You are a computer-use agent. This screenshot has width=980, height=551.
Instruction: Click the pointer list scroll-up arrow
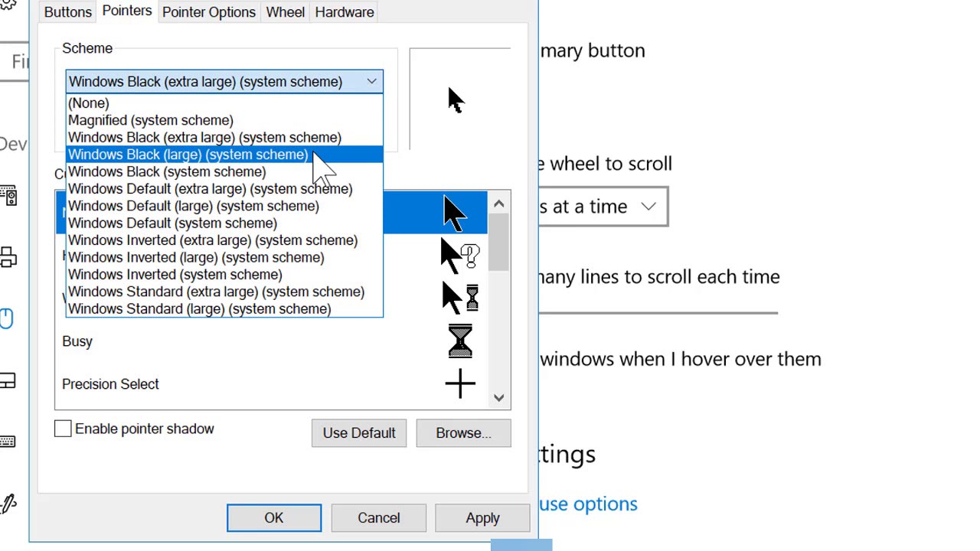pyautogui.click(x=498, y=204)
